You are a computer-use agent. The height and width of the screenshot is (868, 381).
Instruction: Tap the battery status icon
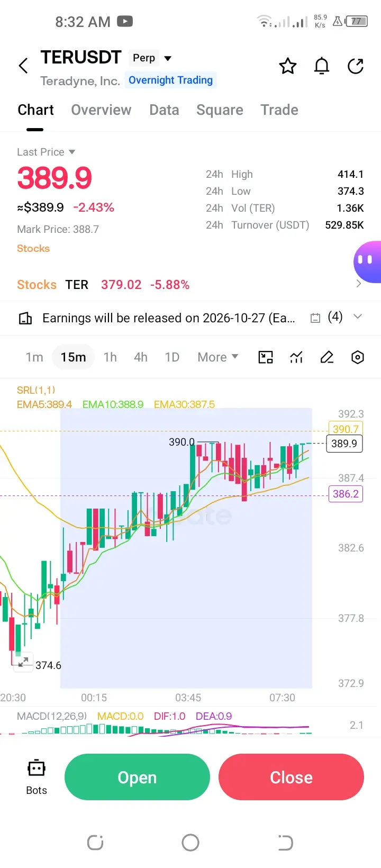357,22
